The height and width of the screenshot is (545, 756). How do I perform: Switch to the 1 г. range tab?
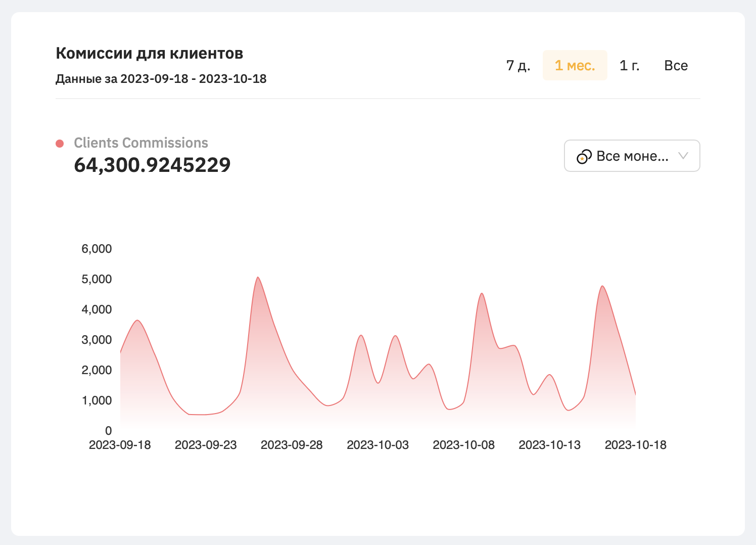point(629,66)
